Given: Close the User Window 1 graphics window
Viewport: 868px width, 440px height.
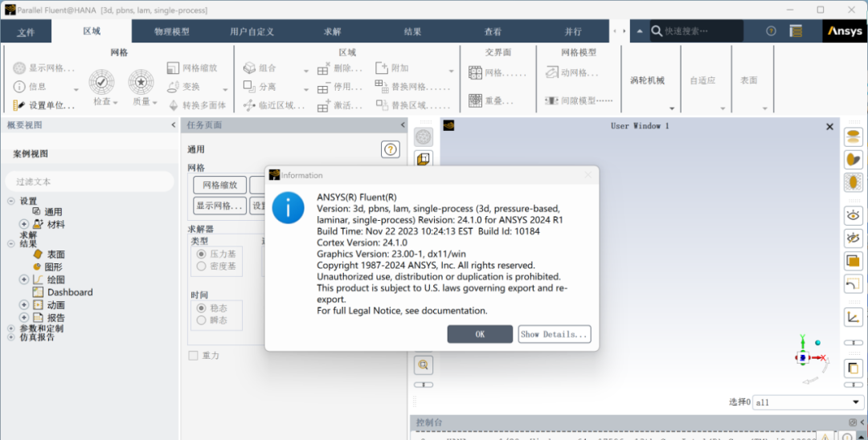Looking at the screenshot, I should coord(829,127).
